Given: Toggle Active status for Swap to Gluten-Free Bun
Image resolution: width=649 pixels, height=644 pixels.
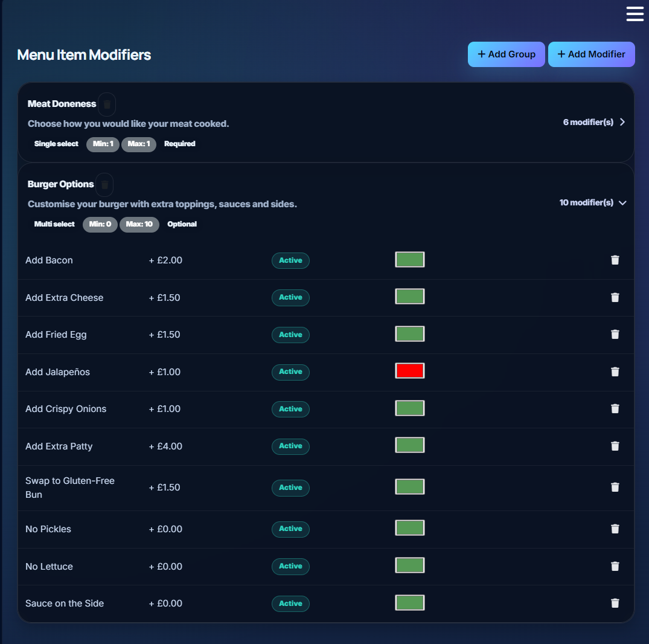Looking at the screenshot, I should click(x=290, y=488).
